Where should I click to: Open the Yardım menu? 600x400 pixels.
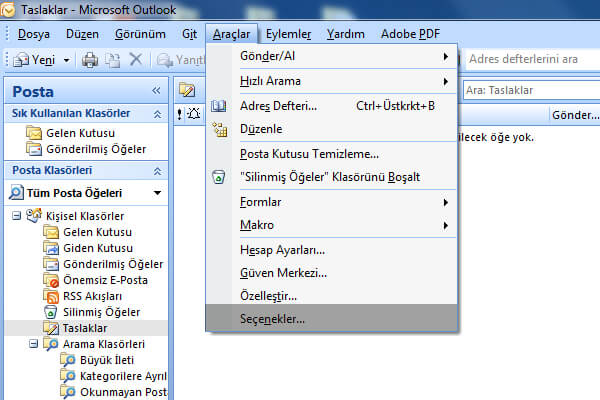coord(346,34)
